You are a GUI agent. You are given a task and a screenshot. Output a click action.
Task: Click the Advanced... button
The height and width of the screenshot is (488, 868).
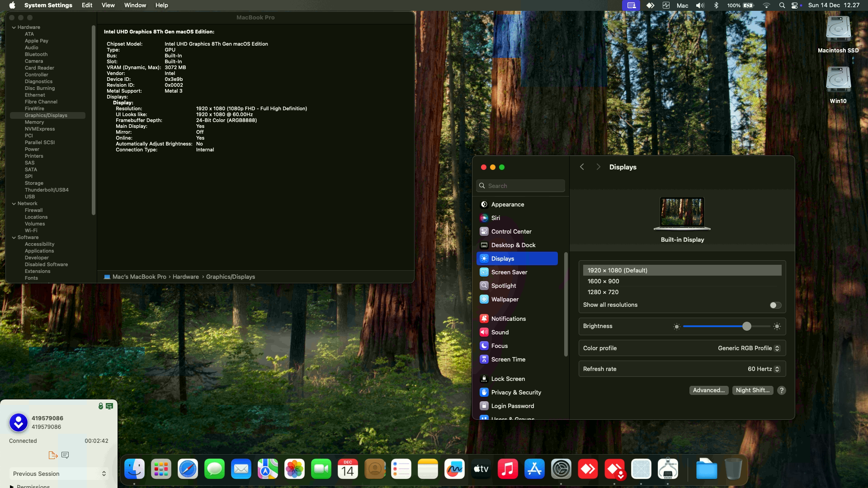click(708, 390)
